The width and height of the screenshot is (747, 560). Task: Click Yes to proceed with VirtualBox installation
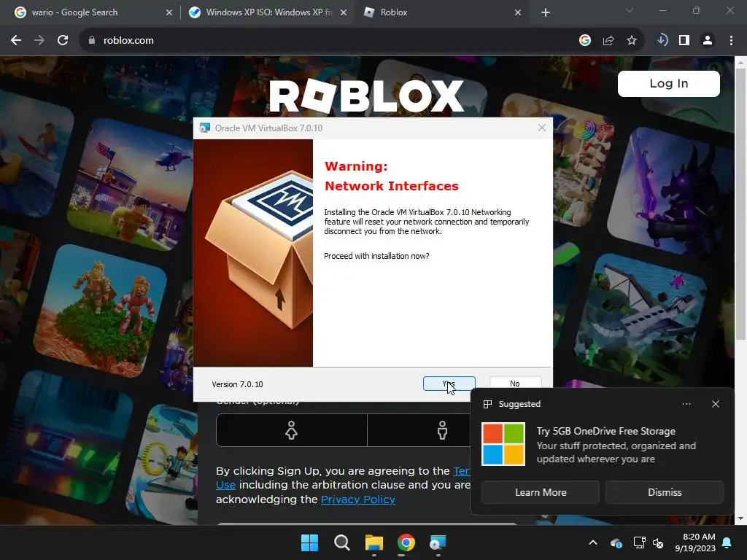click(x=449, y=384)
